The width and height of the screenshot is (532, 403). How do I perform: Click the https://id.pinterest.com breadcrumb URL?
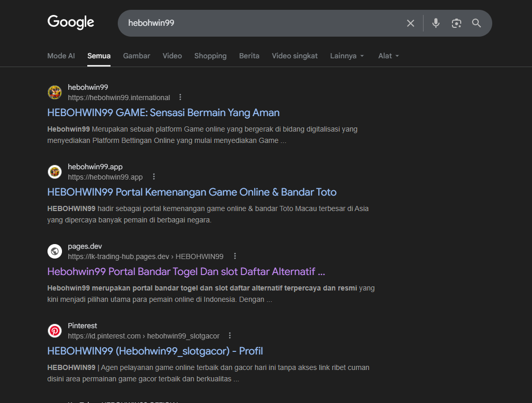(x=144, y=336)
